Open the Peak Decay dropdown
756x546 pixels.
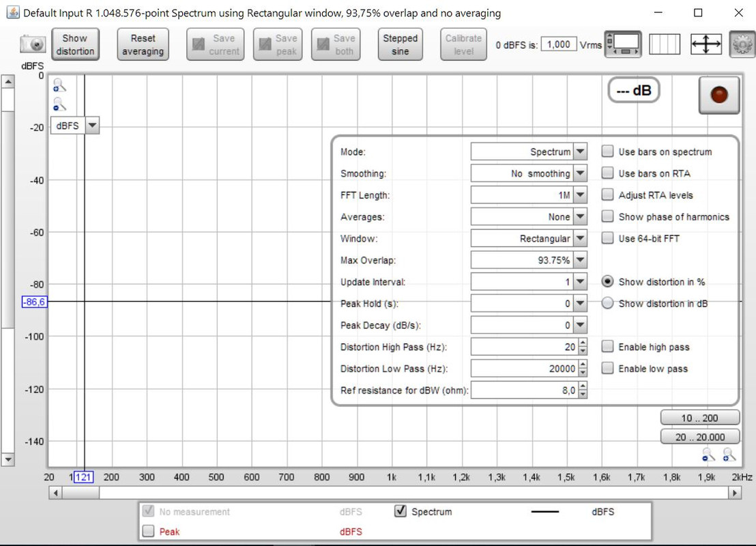(581, 325)
